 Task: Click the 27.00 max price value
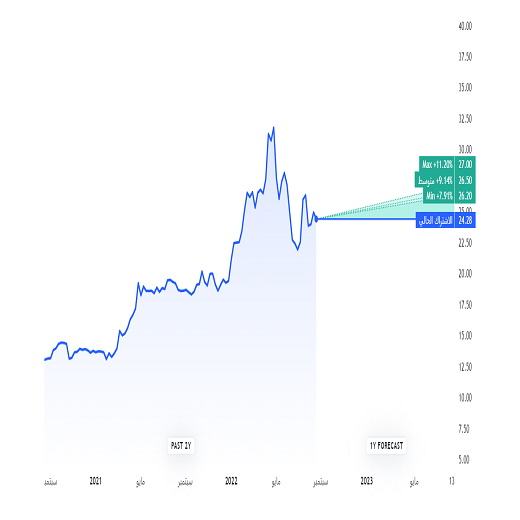pyautogui.click(x=465, y=164)
